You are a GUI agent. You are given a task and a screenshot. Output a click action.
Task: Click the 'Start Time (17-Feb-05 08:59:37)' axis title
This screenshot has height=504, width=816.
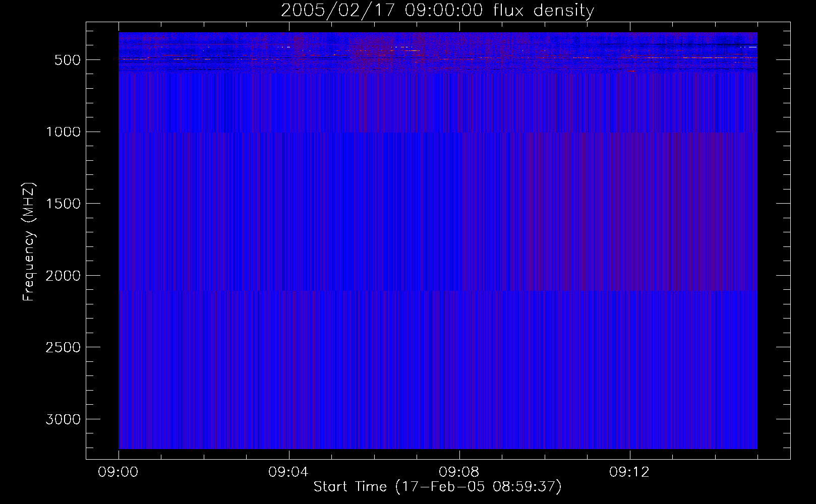click(x=437, y=487)
